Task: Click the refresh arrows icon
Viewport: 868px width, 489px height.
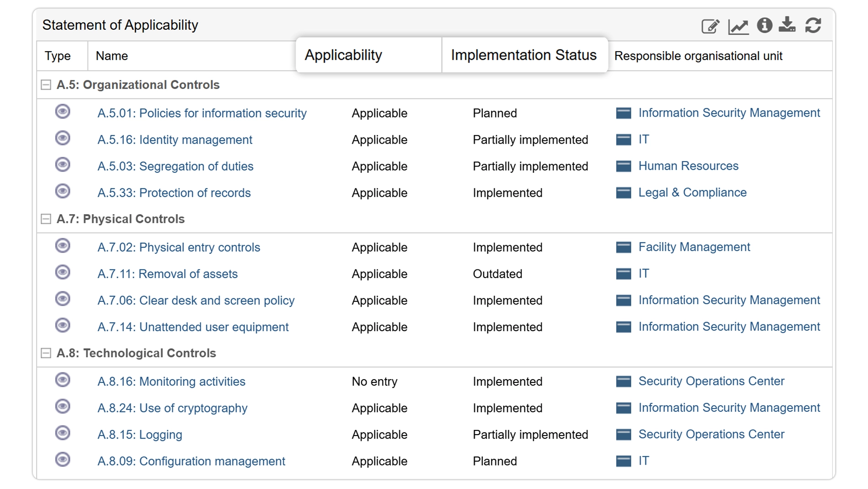Action: (813, 25)
